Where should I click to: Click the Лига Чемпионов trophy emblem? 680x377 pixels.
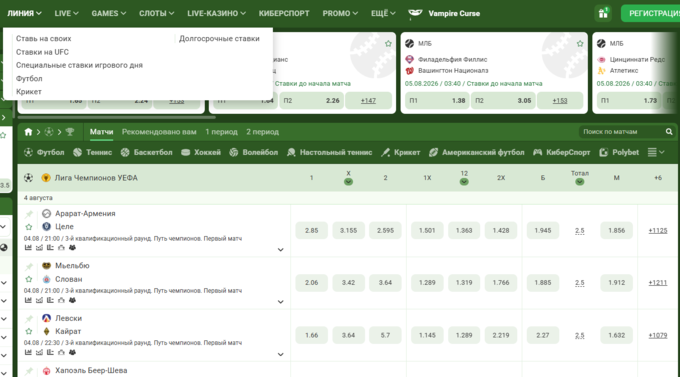(46, 177)
